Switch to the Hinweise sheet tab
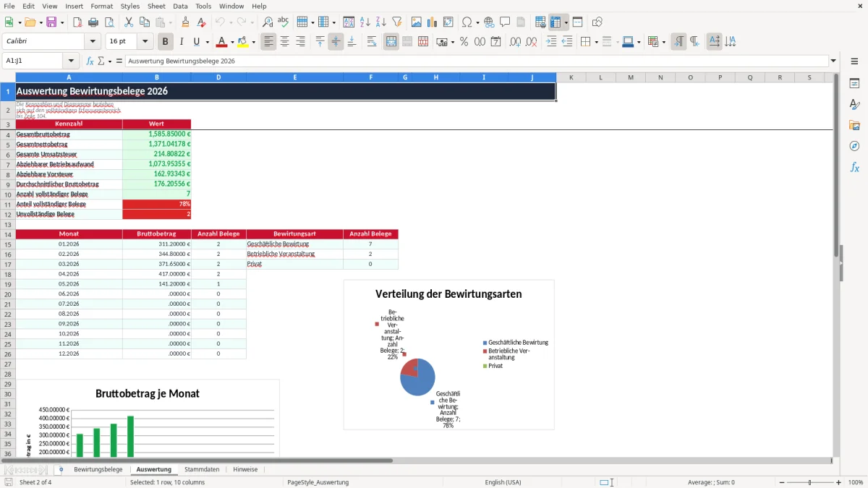Image resolution: width=868 pixels, height=488 pixels. click(x=245, y=470)
